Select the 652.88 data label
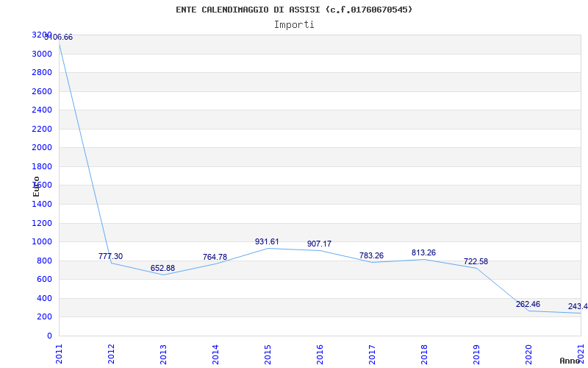Viewport: 588px width, 368px height. tap(162, 268)
